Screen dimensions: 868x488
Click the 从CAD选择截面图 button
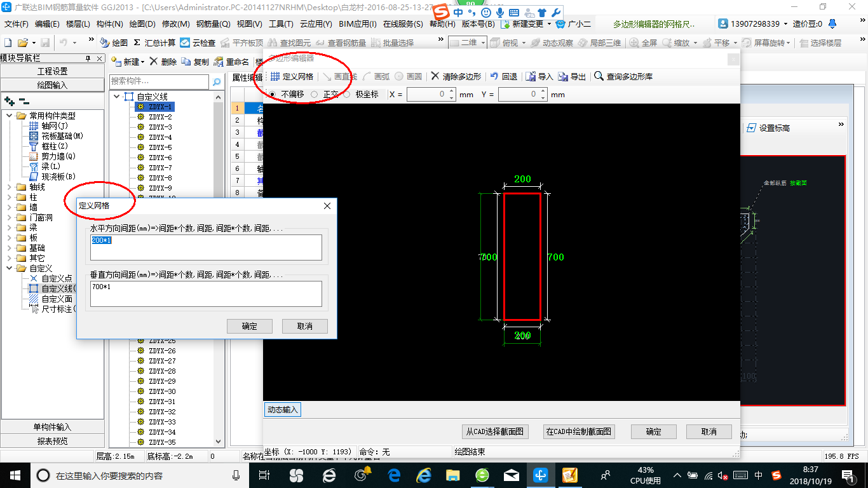point(495,431)
